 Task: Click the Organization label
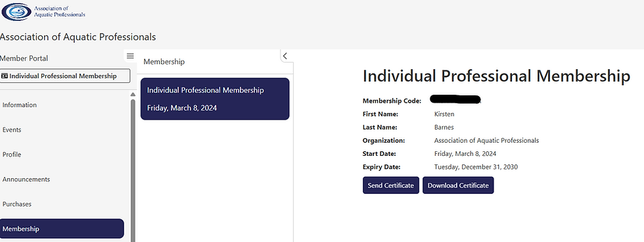tap(384, 141)
